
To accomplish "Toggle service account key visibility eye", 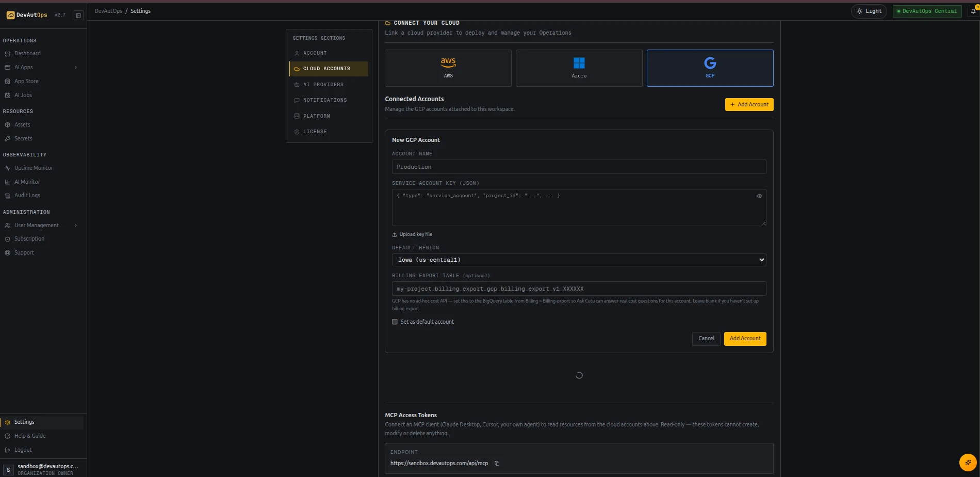I will (x=759, y=196).
